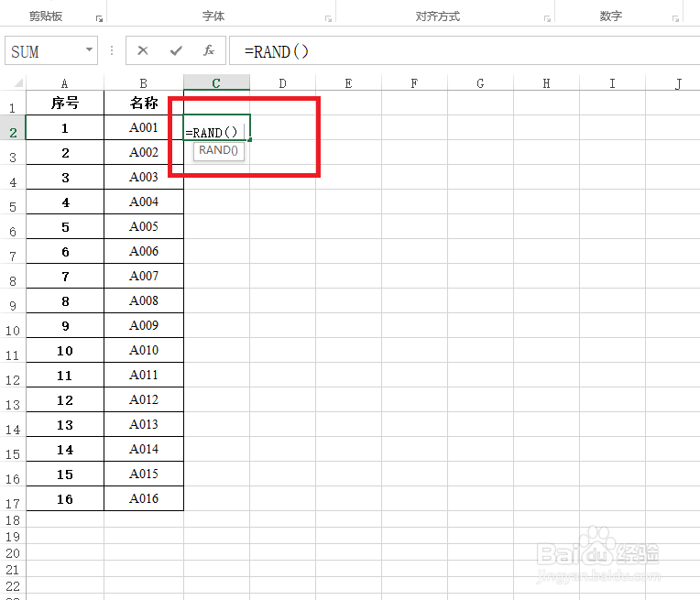Select all cells via corner triangle

17,83
